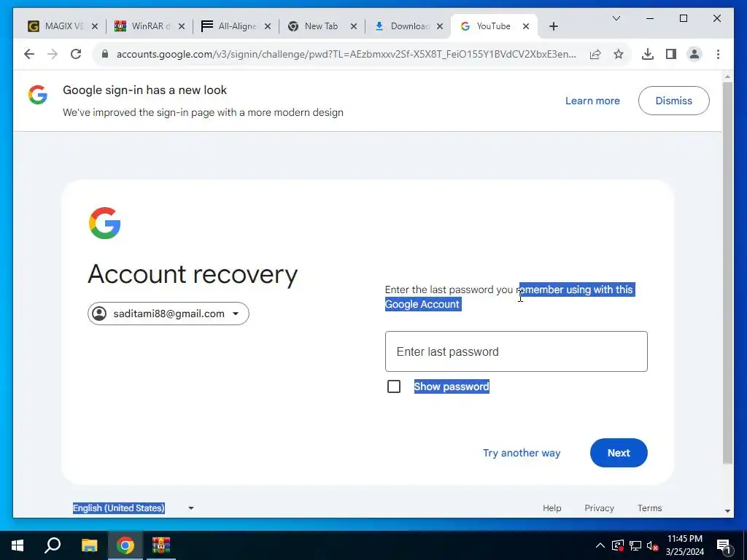
Task: Open a new tab with plus button
Action: (553, 26)
